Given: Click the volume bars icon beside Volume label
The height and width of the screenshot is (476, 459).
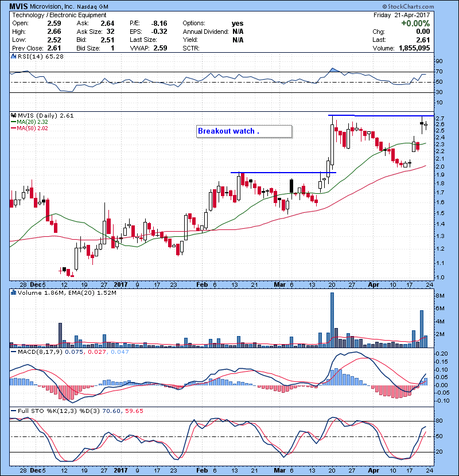Looking at the screenshot, I should pyautogui.click(x=13, y=292).
